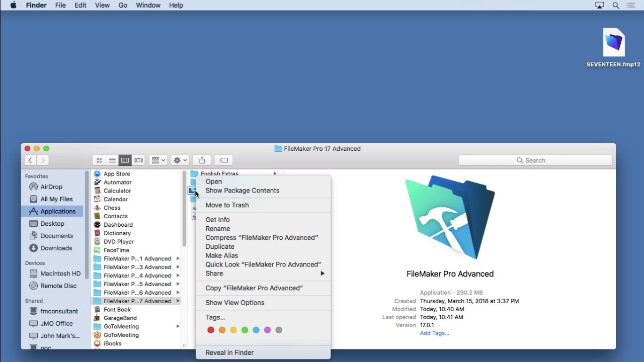The image size is (644, 362).
Task: Choose Get Info from context menu
Action: (263, 220)
